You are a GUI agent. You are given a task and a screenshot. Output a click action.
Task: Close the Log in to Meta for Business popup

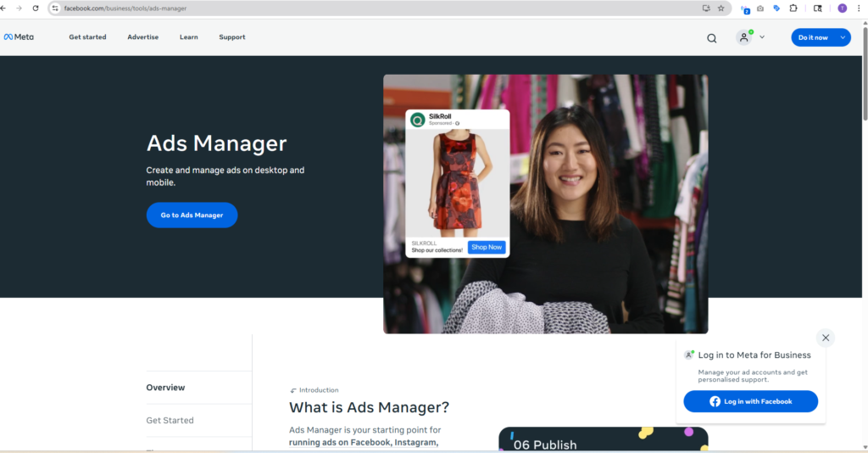pos(826,338)
